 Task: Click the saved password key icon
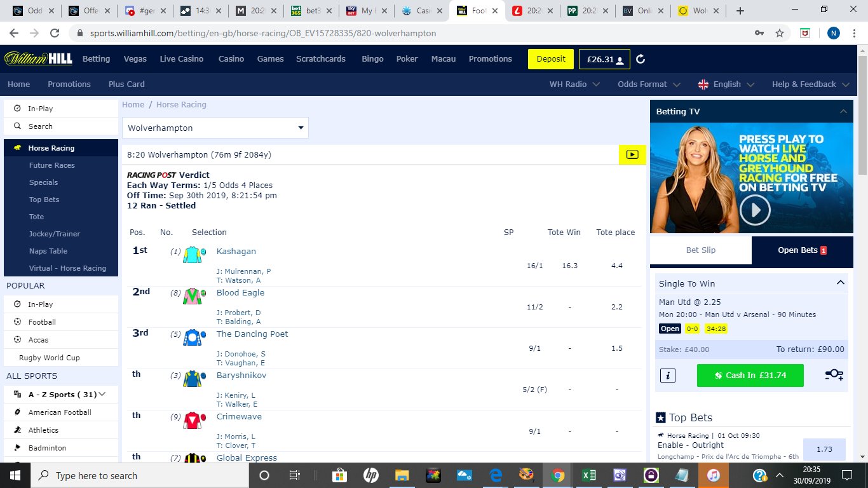click(x=759, y=33)
